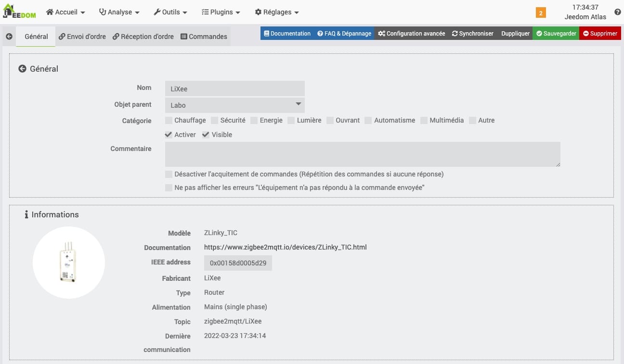This screenshot has height=364, width=624.
Task: Click Duppliquer button
Action: pos(515,34)
